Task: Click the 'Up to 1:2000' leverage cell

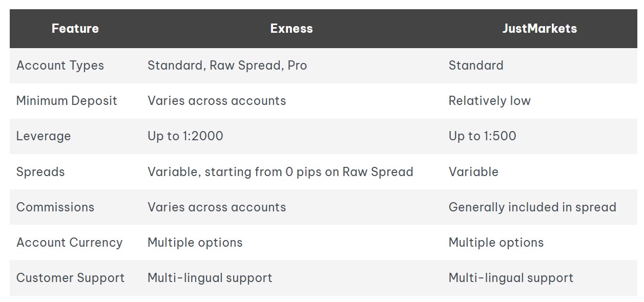Action: [x=185, y=136]
